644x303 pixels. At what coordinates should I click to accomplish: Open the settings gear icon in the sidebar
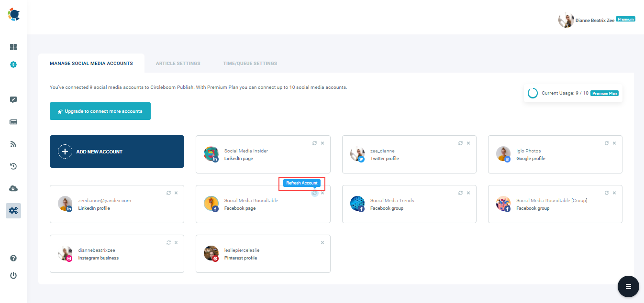[13, 210]
